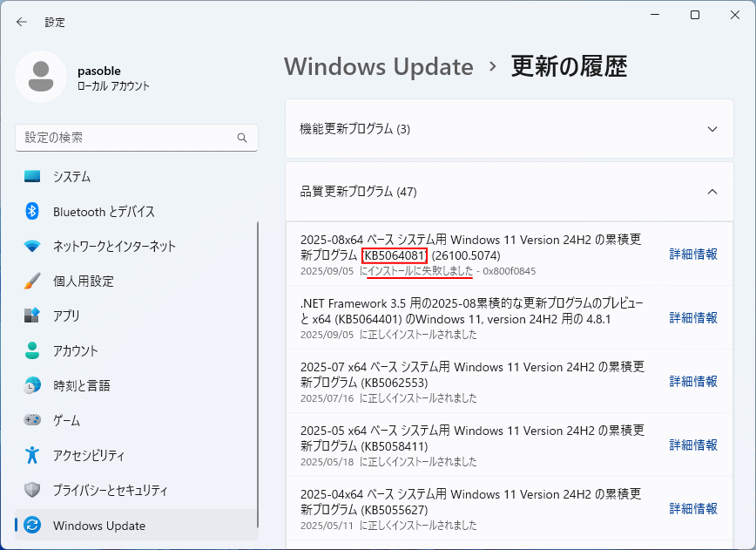Screen dimensions: 756x550
Task: Click the Accessibility figure icon
Action: click(32, 455)
